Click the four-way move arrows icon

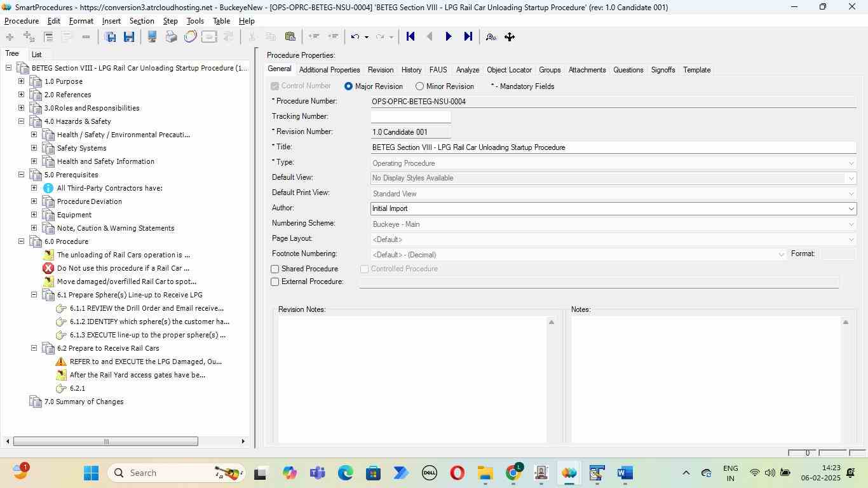[x=510, y=37]
